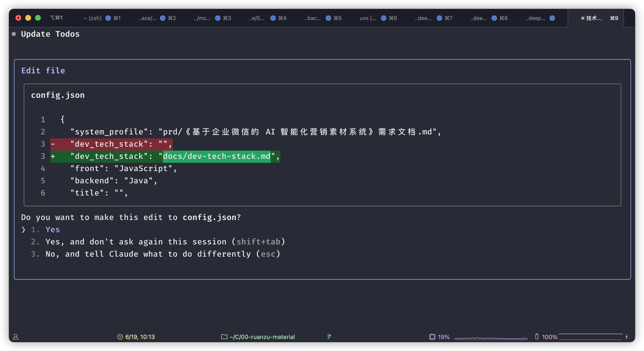Click the ⌥⌘1 window indicator

click(56, 18)
